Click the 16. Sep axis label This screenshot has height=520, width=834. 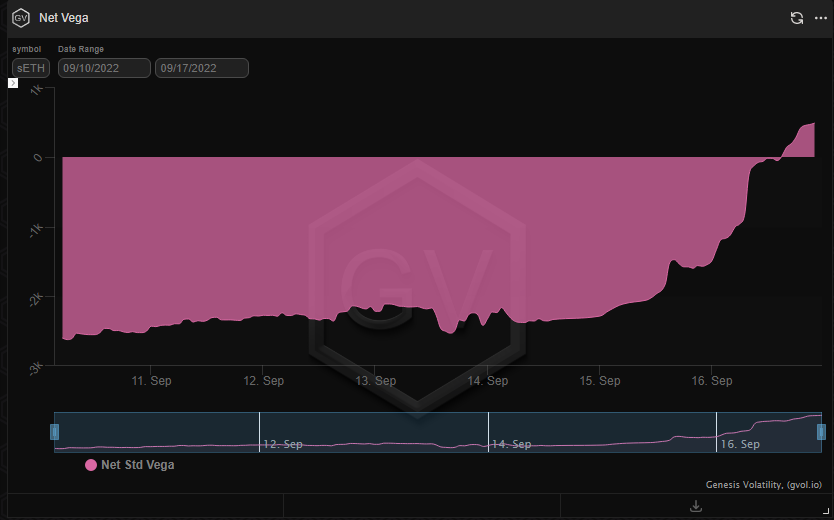(x=712, y=381)
